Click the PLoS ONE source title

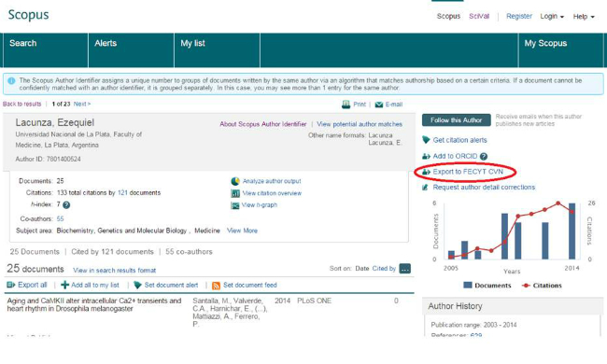(x=314, y=301)
